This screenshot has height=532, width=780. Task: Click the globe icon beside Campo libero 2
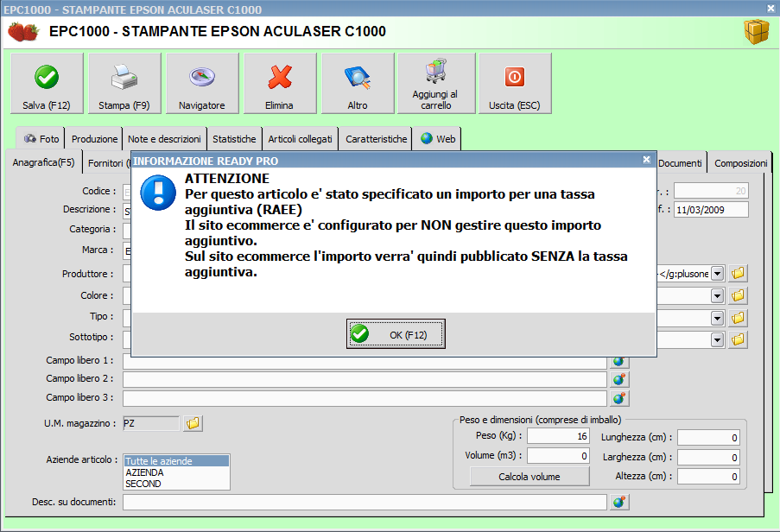click(618, 380)
